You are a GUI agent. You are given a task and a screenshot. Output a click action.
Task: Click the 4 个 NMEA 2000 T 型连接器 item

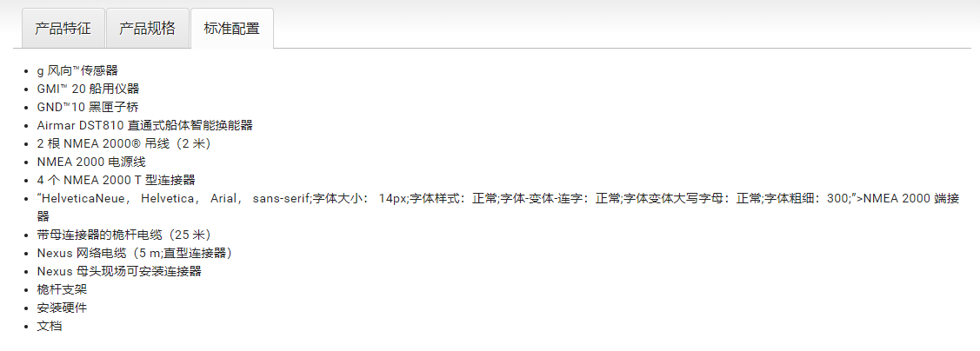pos(117,180)
